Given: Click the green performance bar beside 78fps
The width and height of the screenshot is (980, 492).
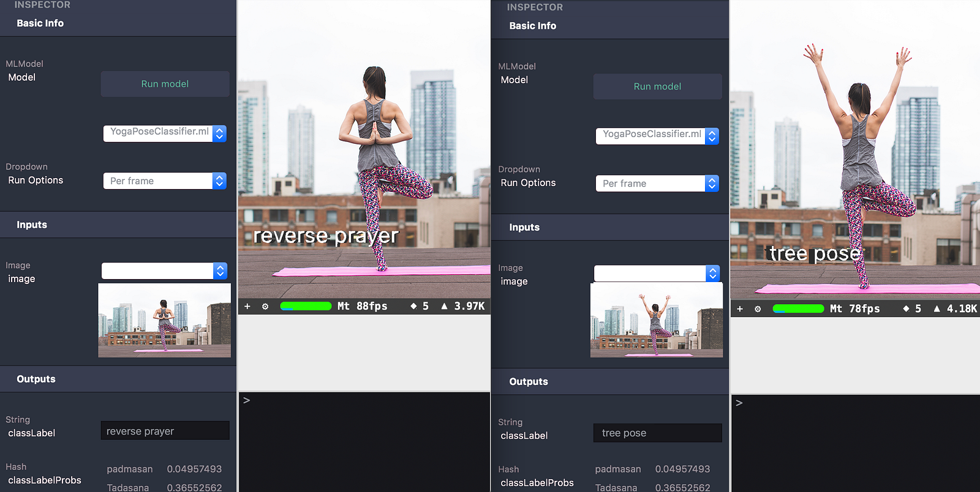Looking at the screenshot, I should (x=798, y=308).
